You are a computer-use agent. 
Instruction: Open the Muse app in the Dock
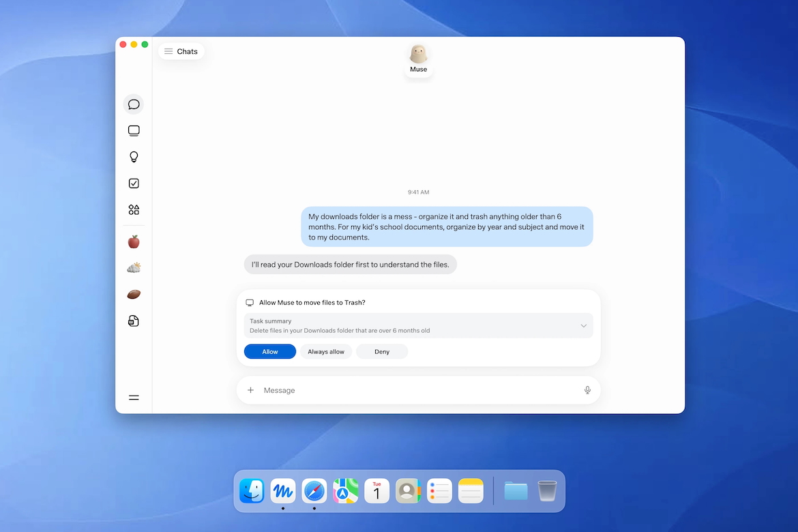coord(283,491)
